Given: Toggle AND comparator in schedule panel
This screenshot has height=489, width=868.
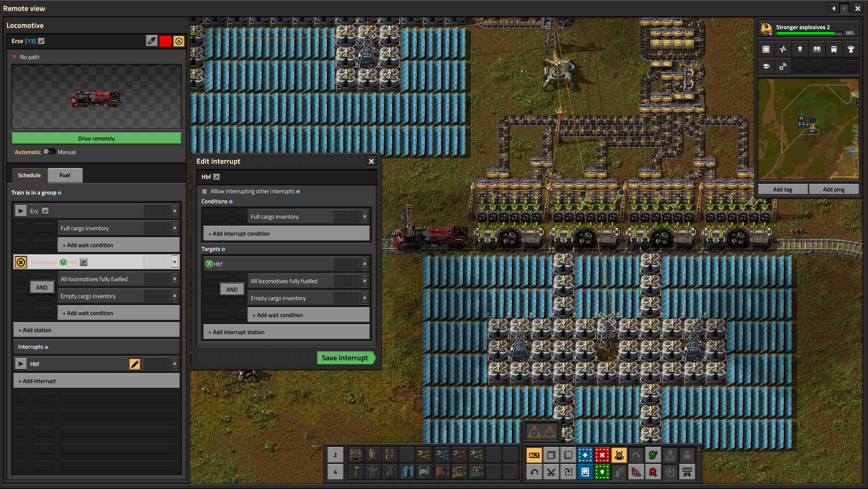Looking at the screenshot, I should [x=42, y=288].
